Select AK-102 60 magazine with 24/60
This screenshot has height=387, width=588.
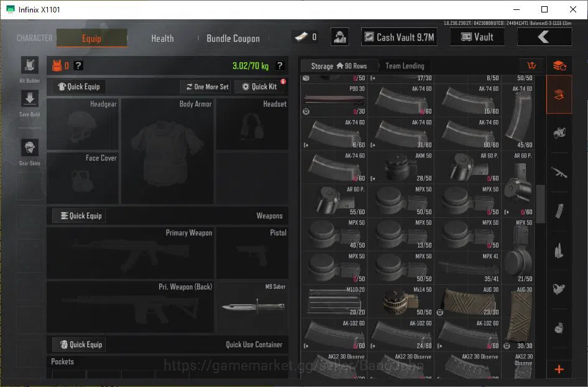[x=401, y=335]
